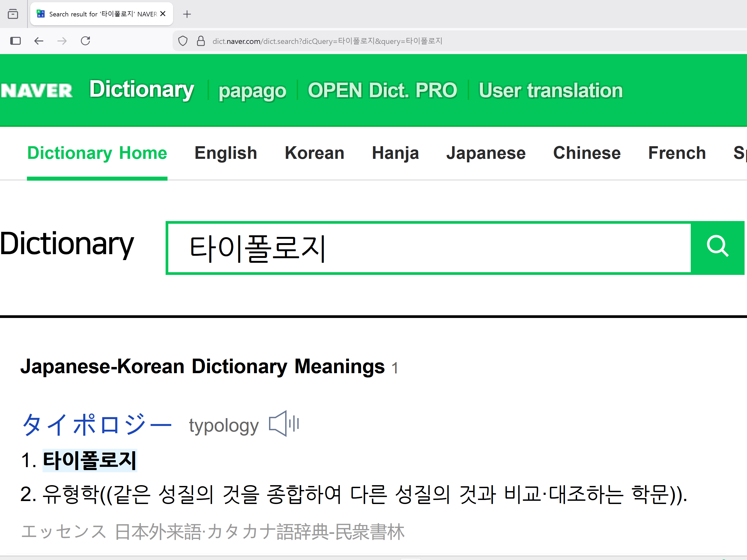The height and width of the screenshot is (560, 747).
Task: Select the Japanese dictionary tab
Action: pyautogui.click(x=486, y=153)
